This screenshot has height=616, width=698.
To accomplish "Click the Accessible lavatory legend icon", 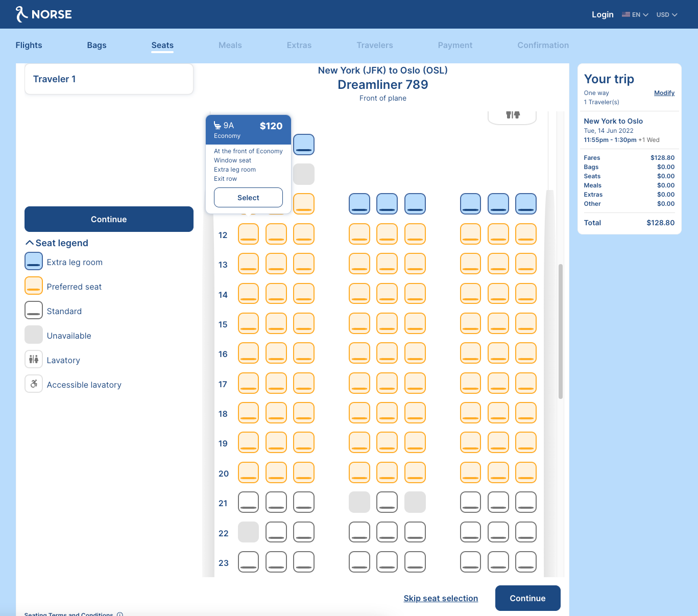I will [34, 384].
